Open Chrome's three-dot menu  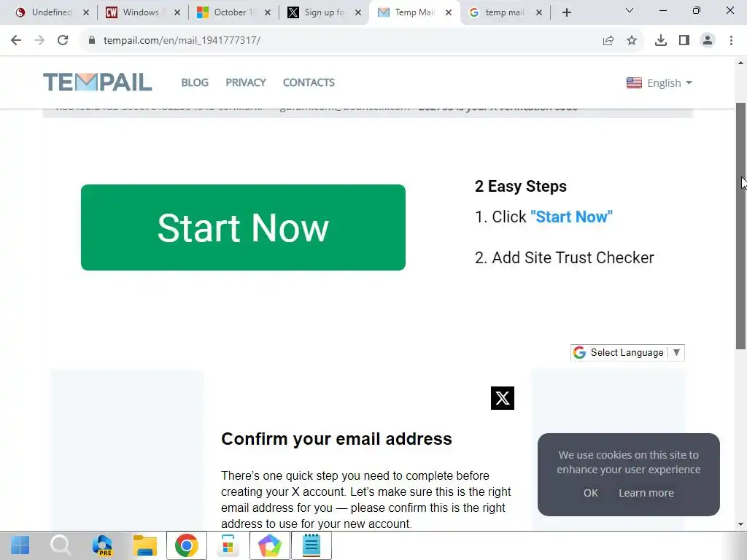(731, 41)
